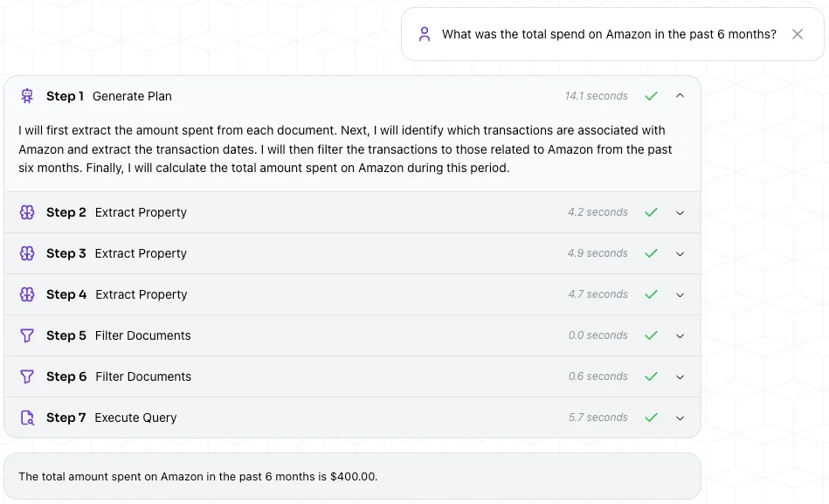Expand Step 5 Filter Documents details
Image resolution: width=829 pixels, height=504 pixels.
tap(680, 335)
